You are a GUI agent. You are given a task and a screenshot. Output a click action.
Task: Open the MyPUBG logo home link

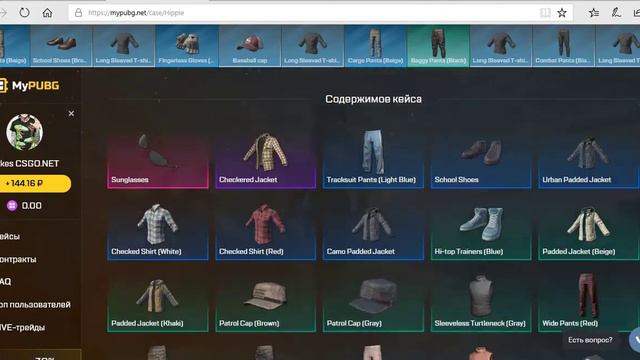(30, 85)
